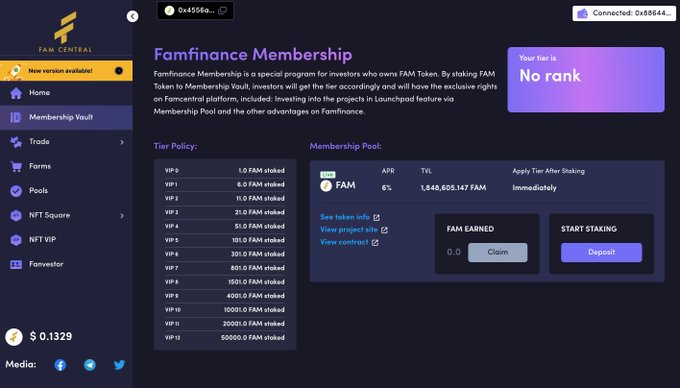Click the 1,848,605.147 FAM TVL value
680x388 pixels.
pos(453,188)
